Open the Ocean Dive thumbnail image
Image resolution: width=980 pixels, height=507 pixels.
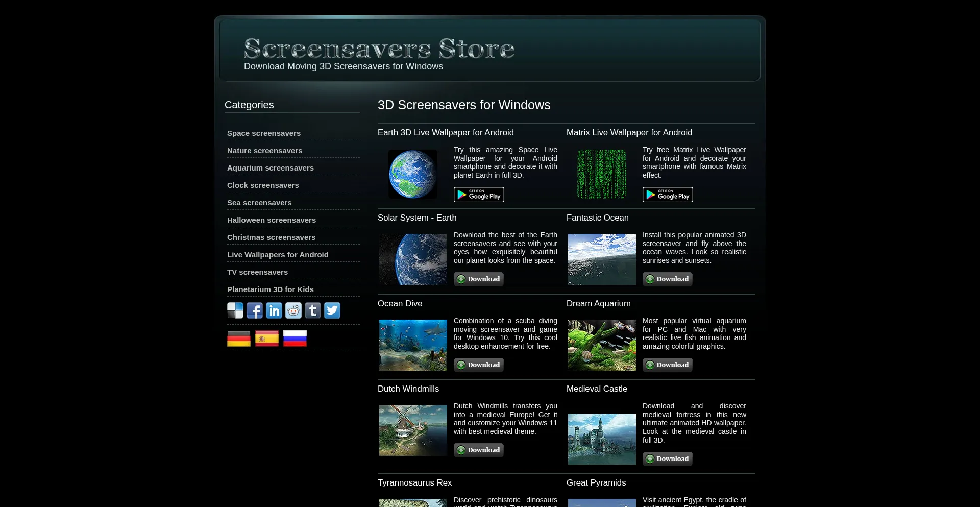tap(413, 345)
